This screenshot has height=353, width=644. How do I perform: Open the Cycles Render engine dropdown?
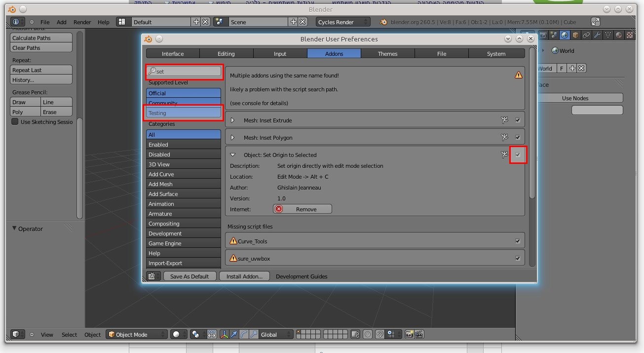(x=343, y=22)
